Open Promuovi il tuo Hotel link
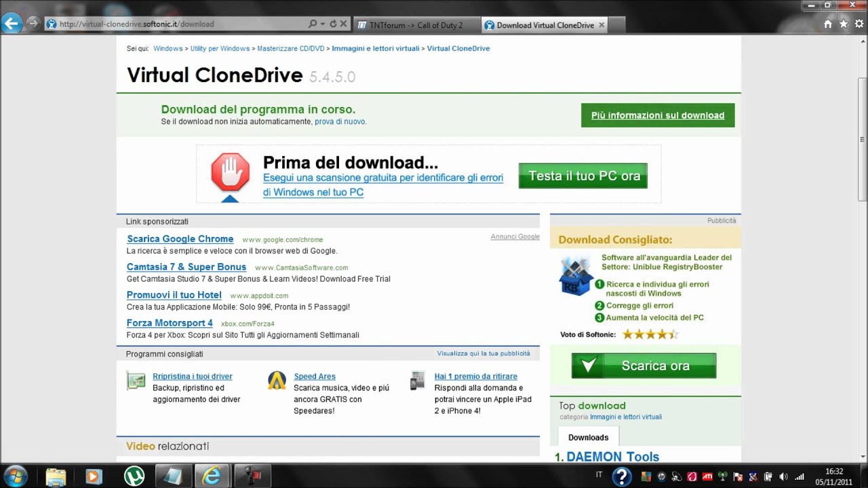The image size is (868, 488). [174, 296]
